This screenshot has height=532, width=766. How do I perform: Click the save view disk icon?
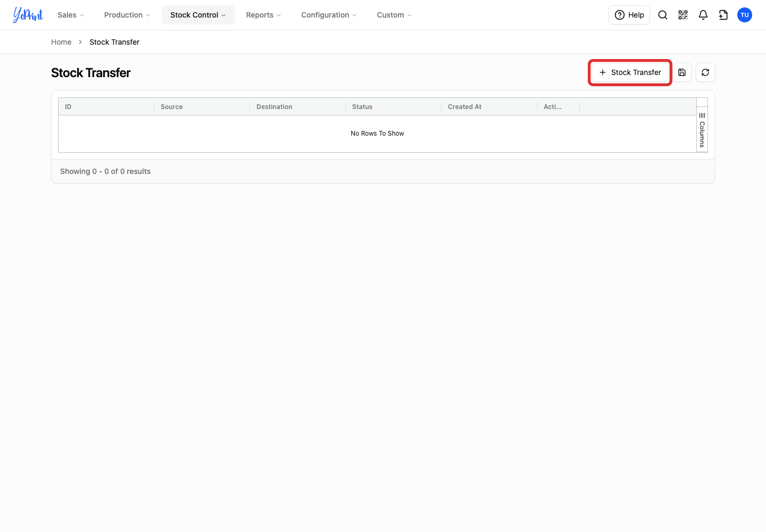point(682,72)
